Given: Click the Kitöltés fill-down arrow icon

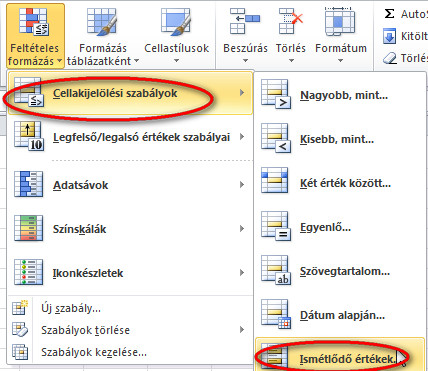Looking at the screenshot, I should [389, 36].
